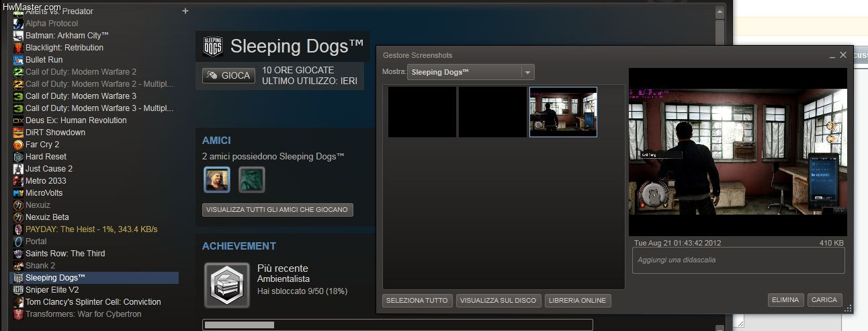
Task: Click the ACHIEVEMENT section heading
Action: (239, 246)
